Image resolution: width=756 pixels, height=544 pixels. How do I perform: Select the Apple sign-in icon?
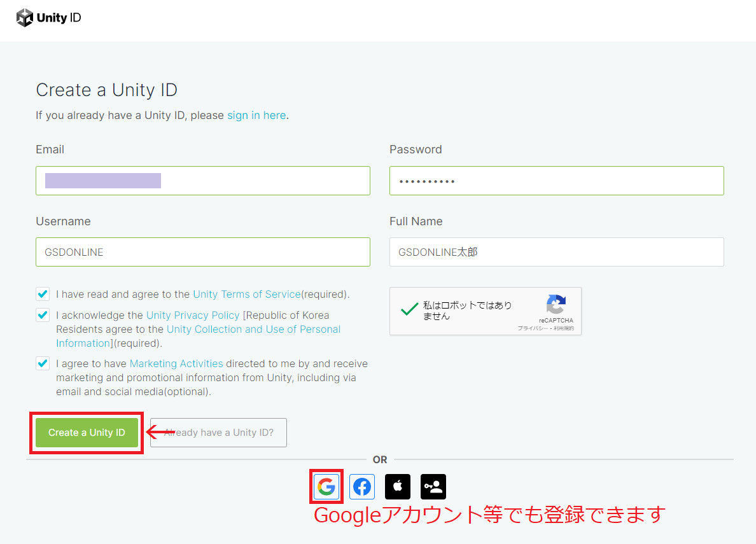[398, 487]
